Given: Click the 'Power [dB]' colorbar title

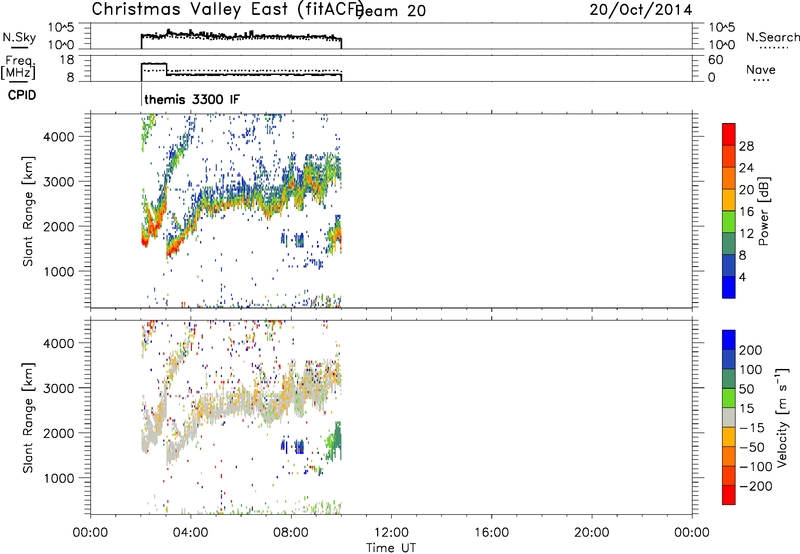Looking at the screenshot, I should pyautogui.click(x=763, y=211).
